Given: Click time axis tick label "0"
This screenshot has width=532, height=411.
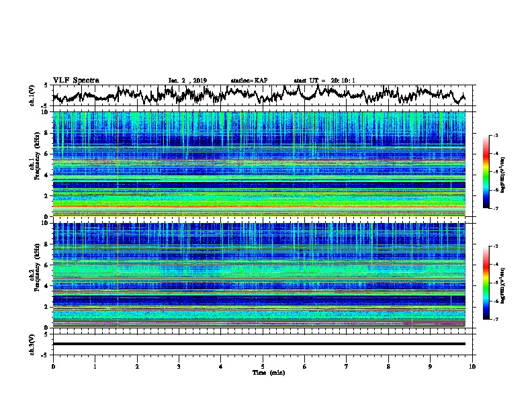Looking at the screenshot, I should [53, 367].
